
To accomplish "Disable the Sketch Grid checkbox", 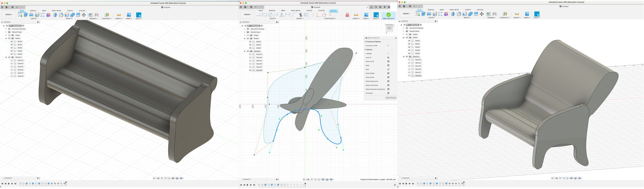I will click(x=388, y=62).
